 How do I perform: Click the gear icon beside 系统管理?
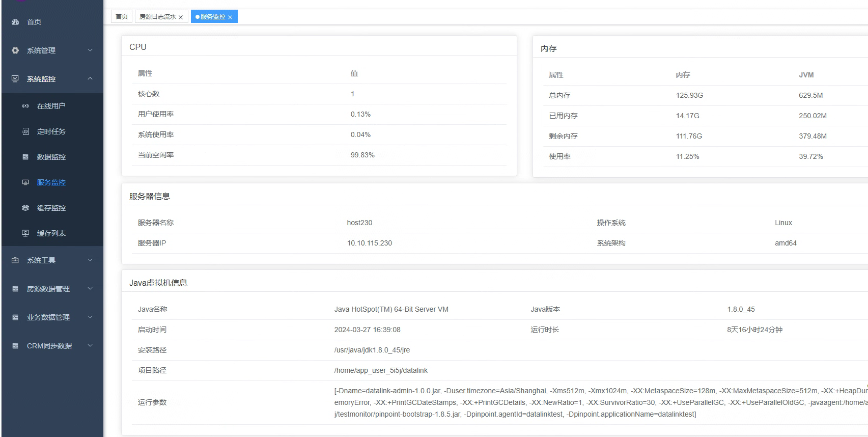coord(15,50)
